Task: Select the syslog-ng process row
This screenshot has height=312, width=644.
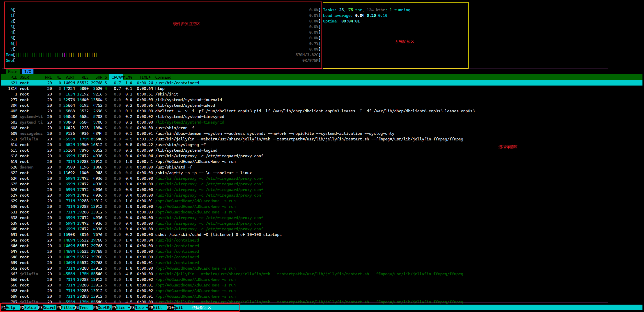Action: point(322,145)
